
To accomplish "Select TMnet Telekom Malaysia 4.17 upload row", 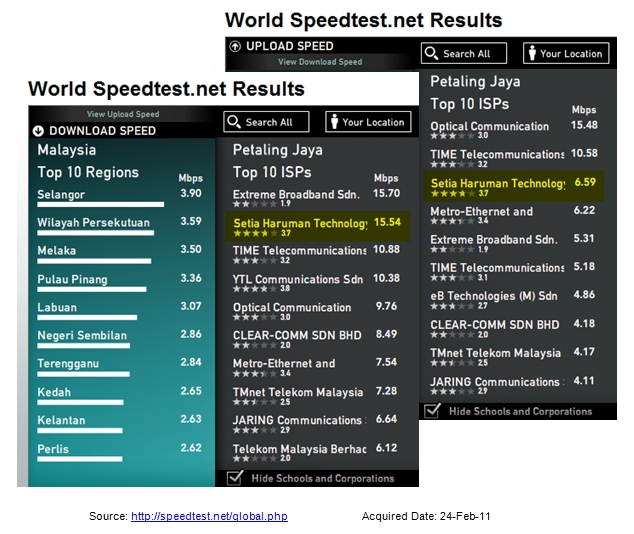I will coord(514,357).
